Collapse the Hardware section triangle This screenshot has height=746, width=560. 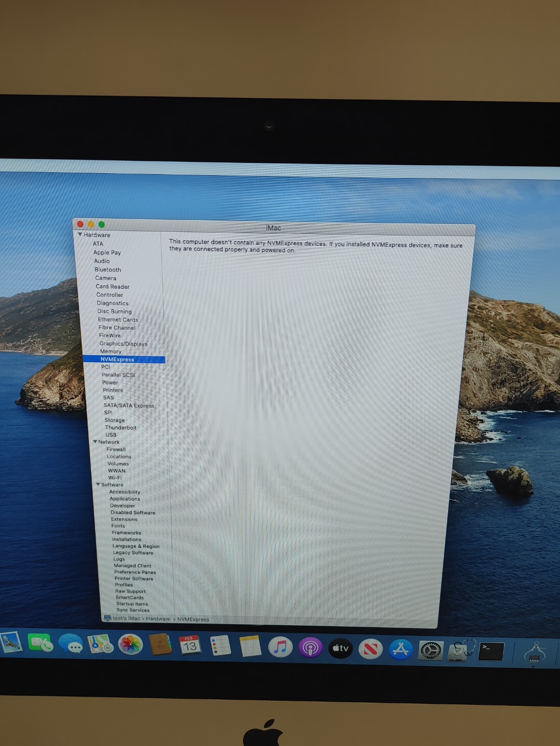[x=80, y=235]
